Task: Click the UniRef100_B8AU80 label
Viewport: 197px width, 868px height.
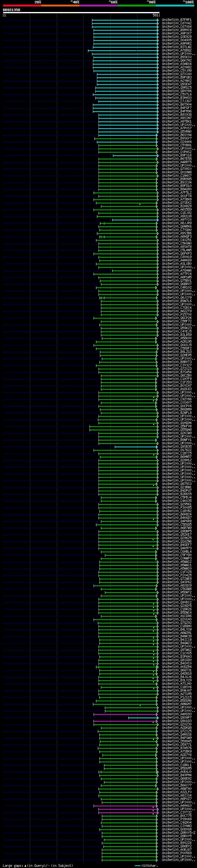Action: click(177, 189)
